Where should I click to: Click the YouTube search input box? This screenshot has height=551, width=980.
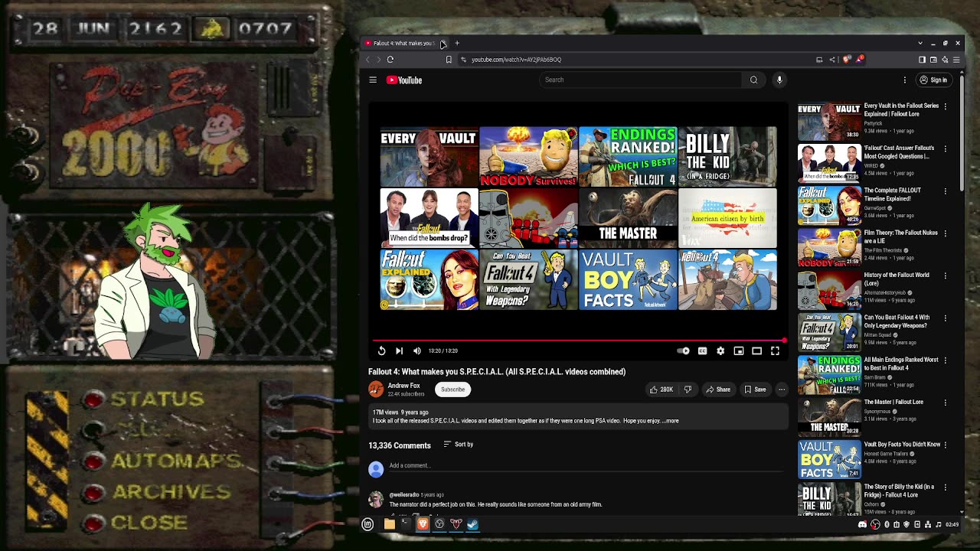click(x=642, y=80)
